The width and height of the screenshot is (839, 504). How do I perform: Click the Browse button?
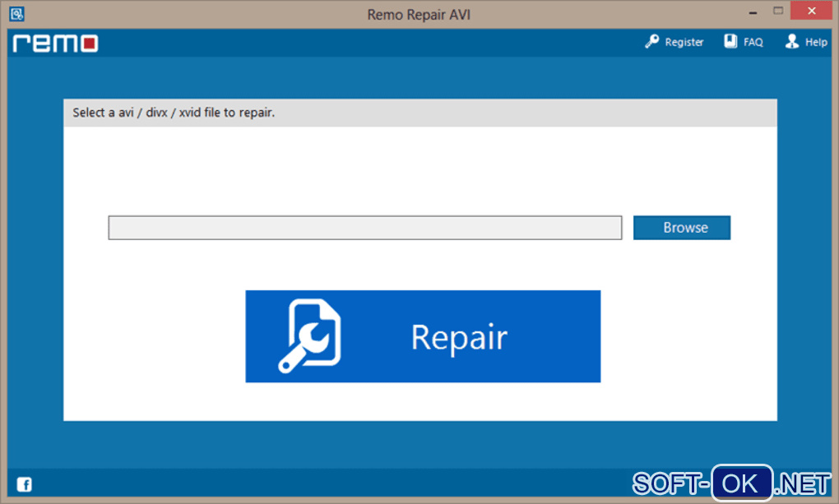[682, 228]
